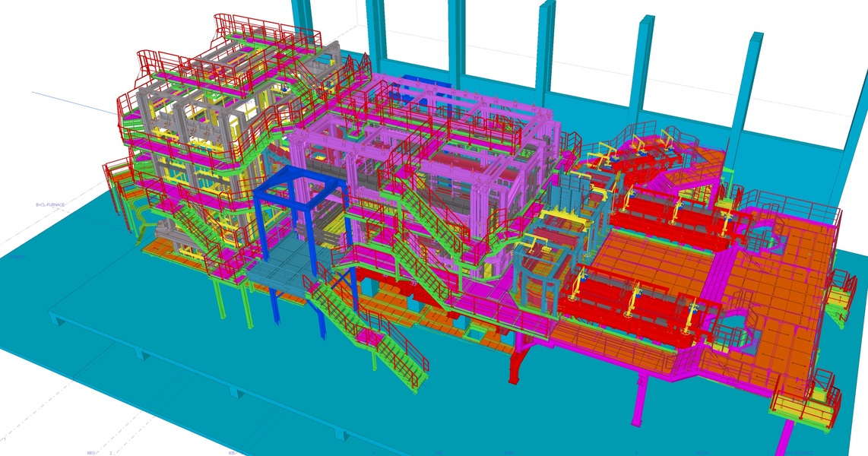Click the REG grid label at bottom
868x456 pixels.
point(91,453)
